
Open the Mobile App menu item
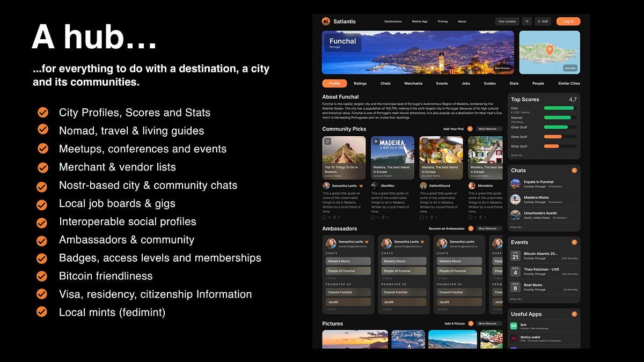tap(420, 21)
